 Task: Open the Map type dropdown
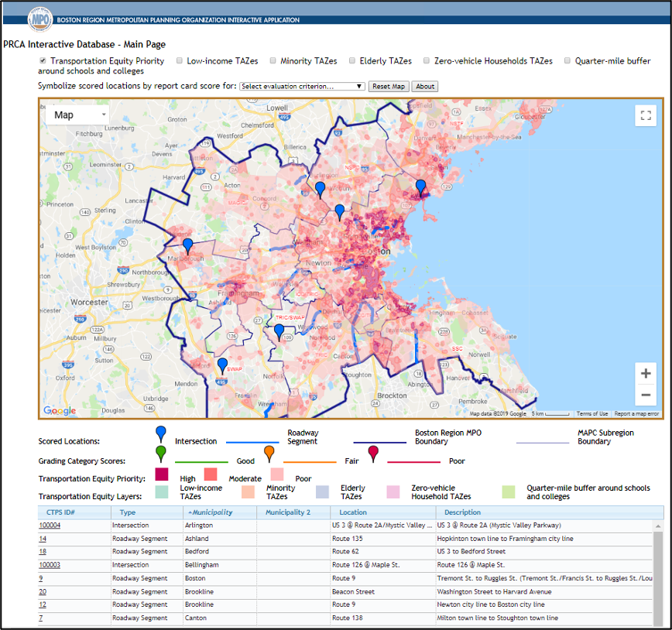(x=77, y=115)
